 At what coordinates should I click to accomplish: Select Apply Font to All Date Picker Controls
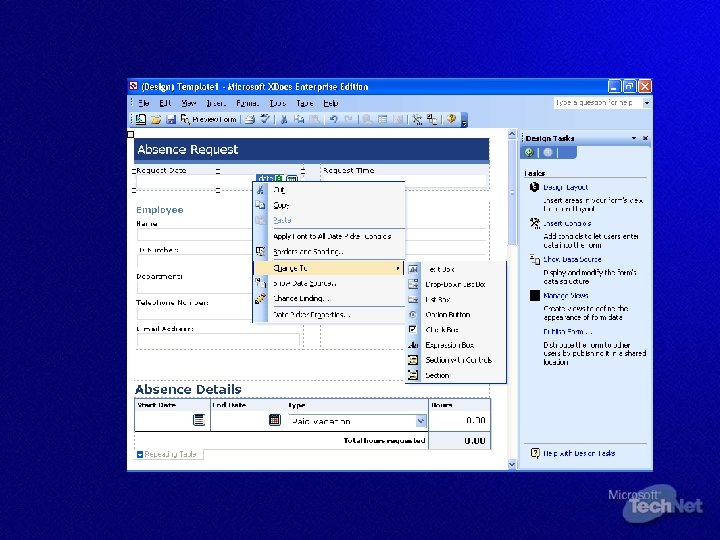pos(329,236)
